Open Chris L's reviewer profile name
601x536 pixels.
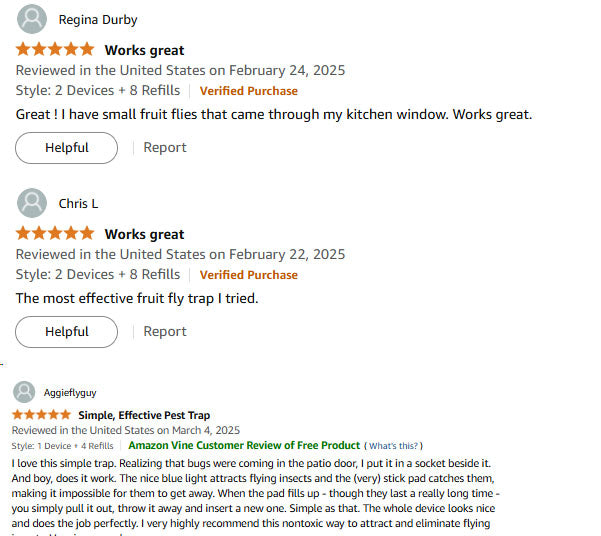point(78,204)
